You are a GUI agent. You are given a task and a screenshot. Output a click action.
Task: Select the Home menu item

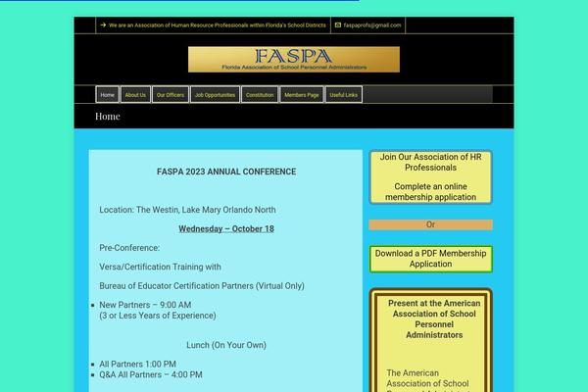107,95
